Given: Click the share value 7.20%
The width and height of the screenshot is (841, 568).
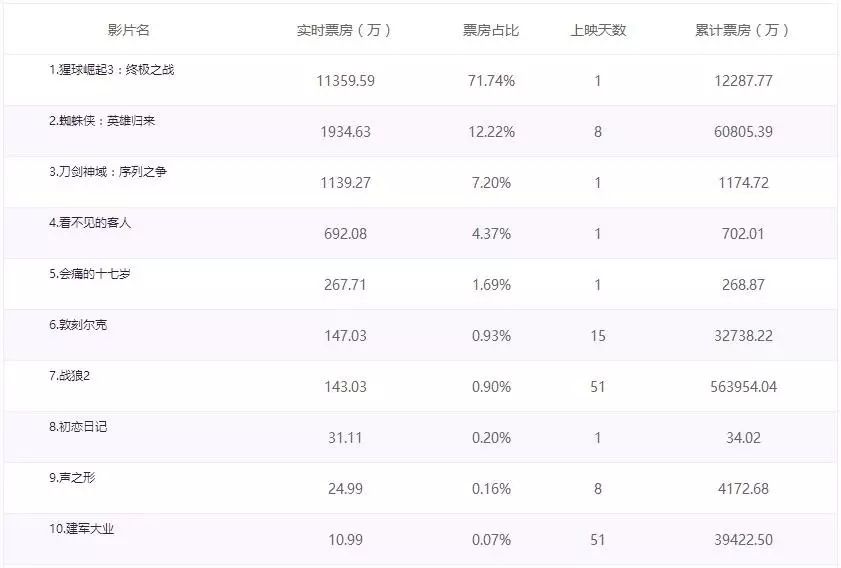Looking at the screenshot, I should point(491,183).
